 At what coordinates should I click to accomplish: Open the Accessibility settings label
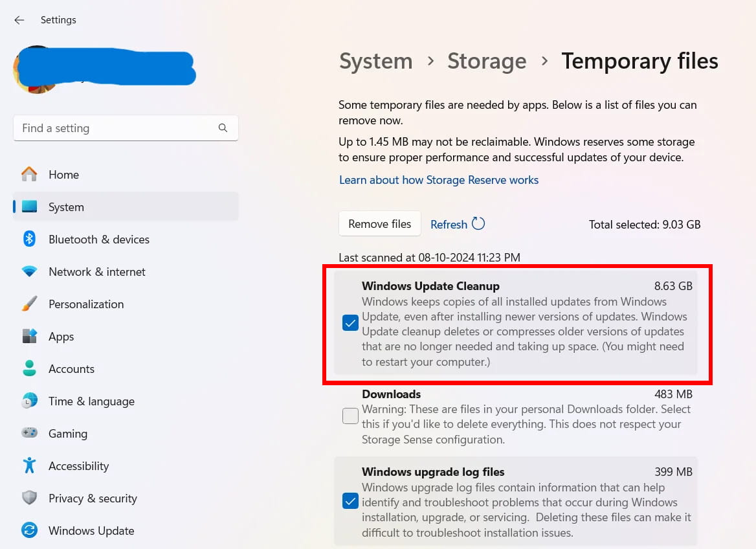[x=78, y=466]
